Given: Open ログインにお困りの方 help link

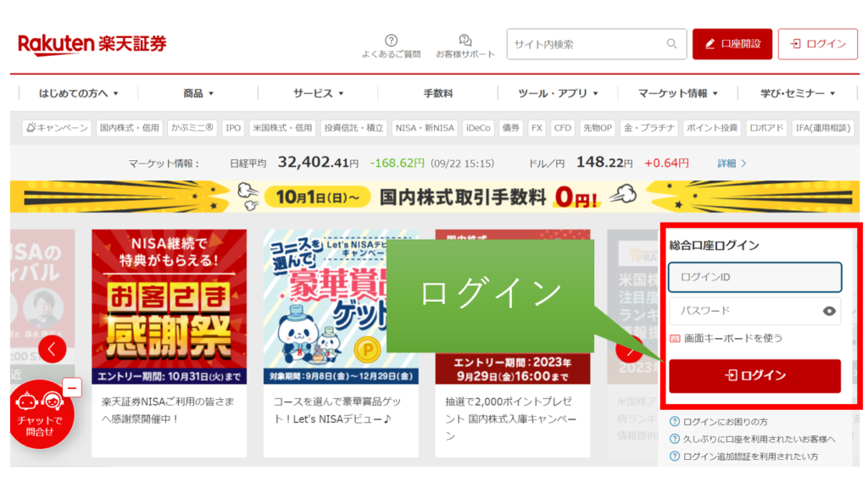Looking at the screenshot, I should click(719, 422).
